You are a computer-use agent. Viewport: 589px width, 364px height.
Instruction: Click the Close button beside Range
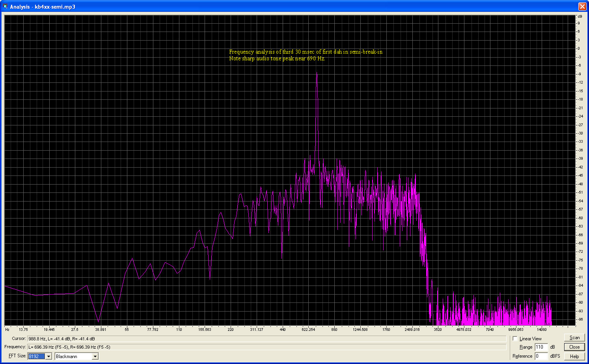pyautogui.click(x=574, y=347)
